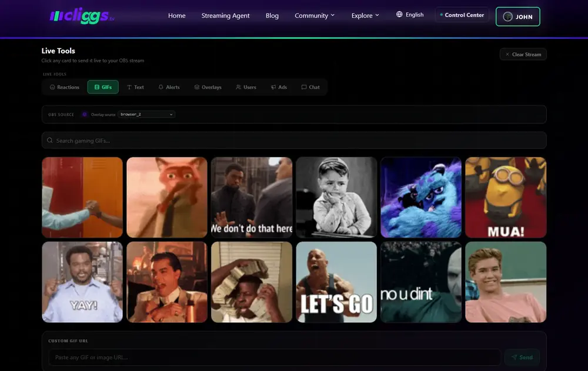588x371 pixels.
Task: Send the Minion MUA! GIF
Action: point(506,198)
